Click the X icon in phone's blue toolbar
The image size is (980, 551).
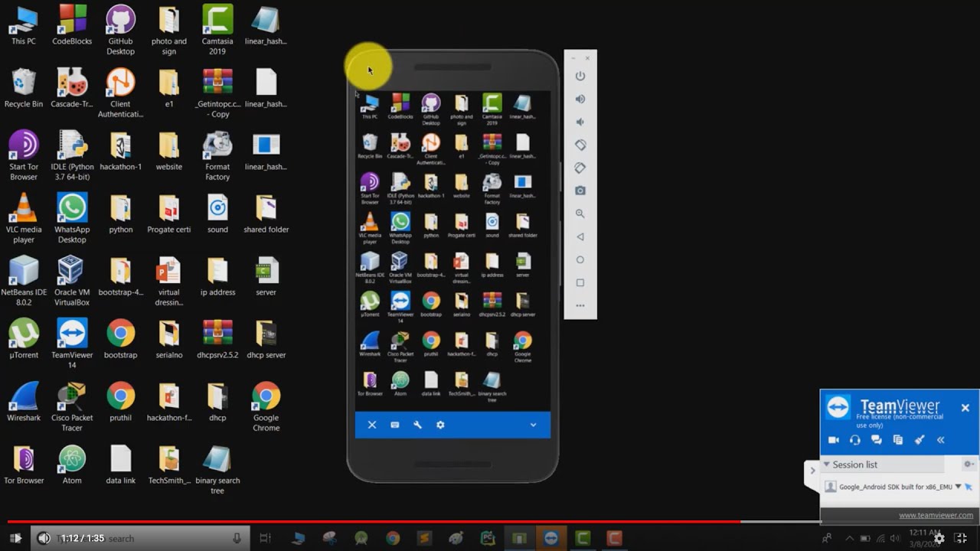(x=372, y=425)
